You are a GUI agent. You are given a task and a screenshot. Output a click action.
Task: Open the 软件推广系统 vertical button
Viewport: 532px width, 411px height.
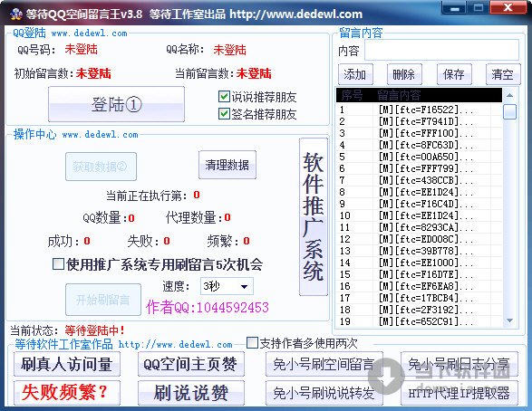314,217
